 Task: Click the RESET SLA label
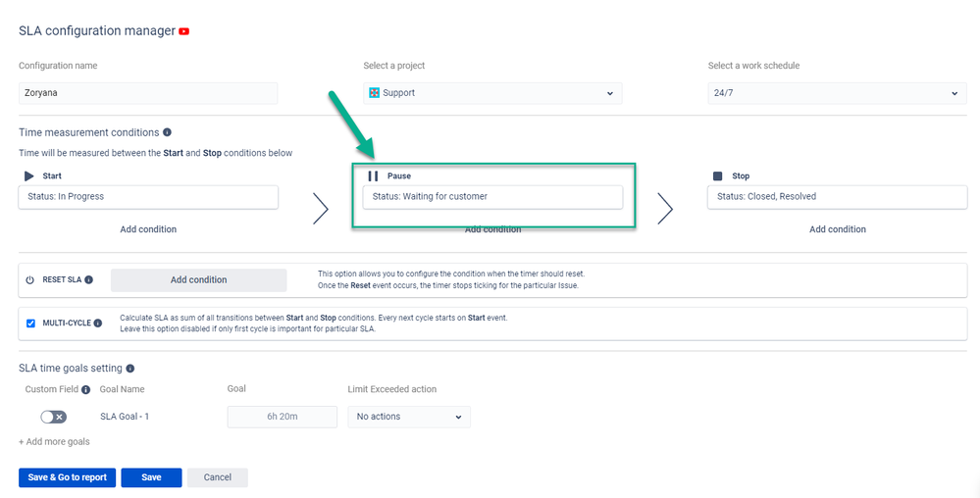click(x=62, y=280)
